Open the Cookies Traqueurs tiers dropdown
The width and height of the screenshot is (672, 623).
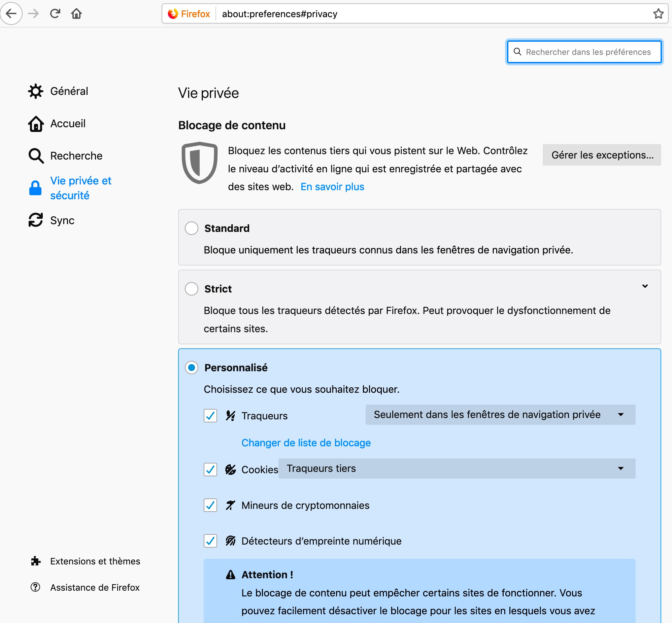pos(457,469)
